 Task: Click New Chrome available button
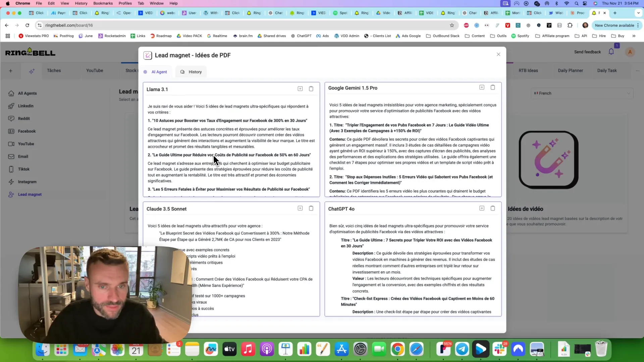point(616,25)
